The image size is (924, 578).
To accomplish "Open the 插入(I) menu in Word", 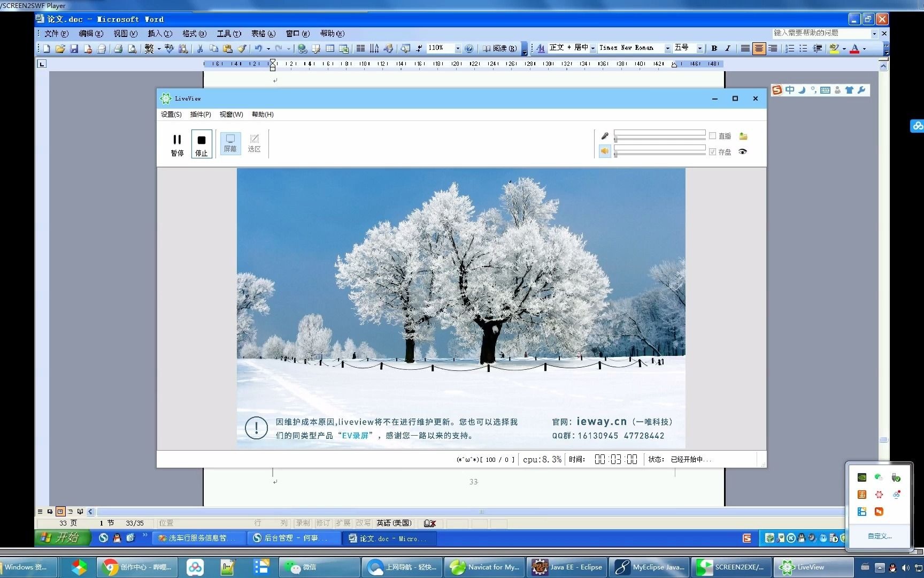I will pos(160,34).
